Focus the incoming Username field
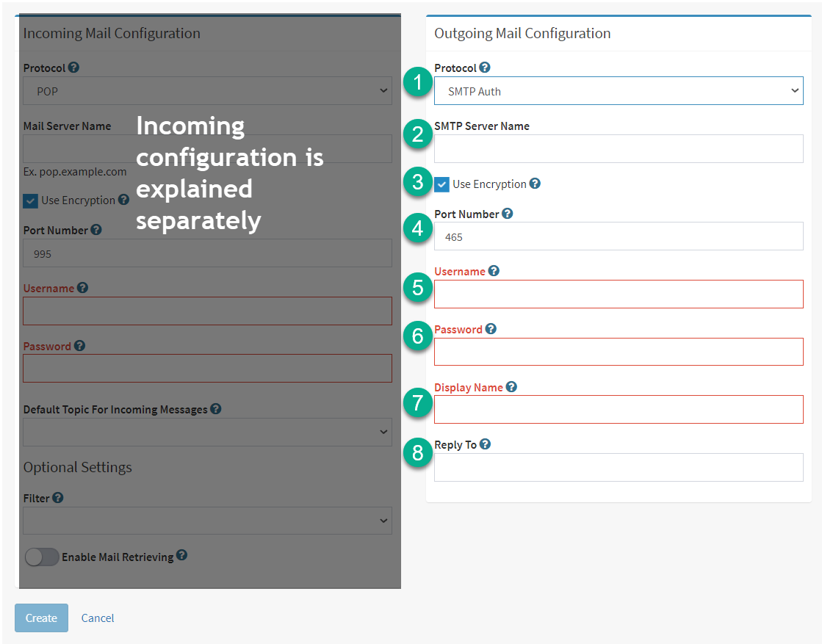Screen dimensions: 822x644 point(208,311)
